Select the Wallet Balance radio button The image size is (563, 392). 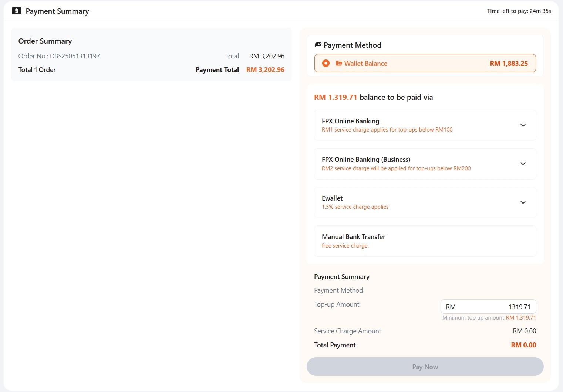326,63
